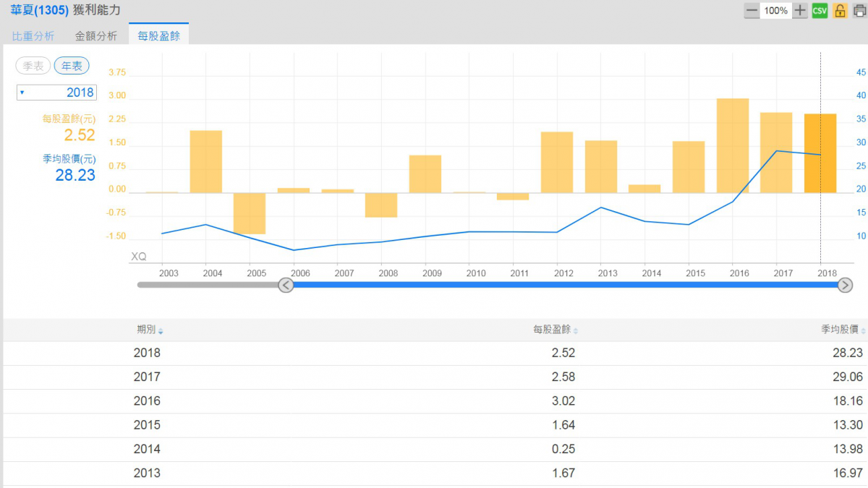Click the 2008 negative EPS bar
Screen dimensions: 868x488
(381, 205)
